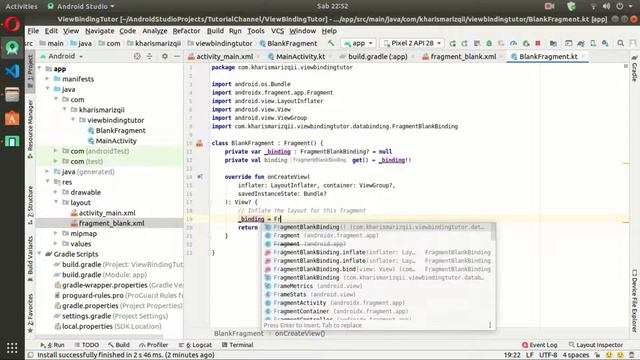The width and height of the screenshot is (640, 360).
Task: Click the three-dot menu in completion popup
Action: 490,325
